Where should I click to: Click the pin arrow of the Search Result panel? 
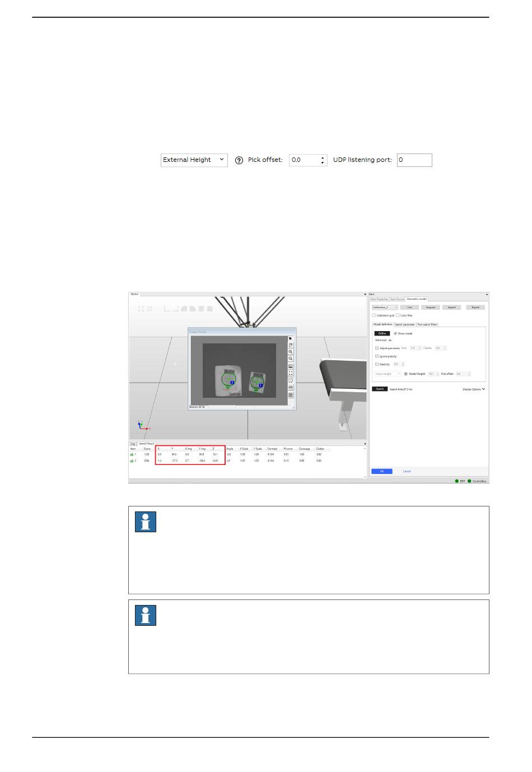pyautogui.click(x=365, y=444)
